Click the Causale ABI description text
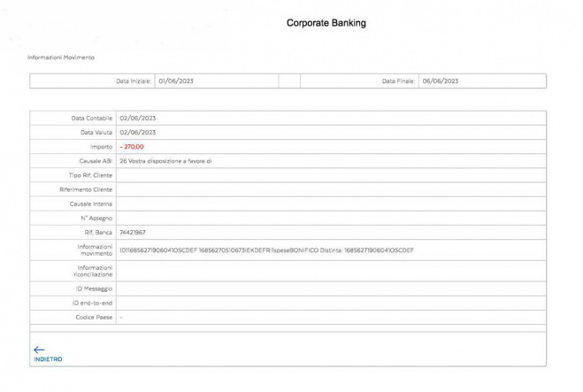 click(x=165, y=160)
